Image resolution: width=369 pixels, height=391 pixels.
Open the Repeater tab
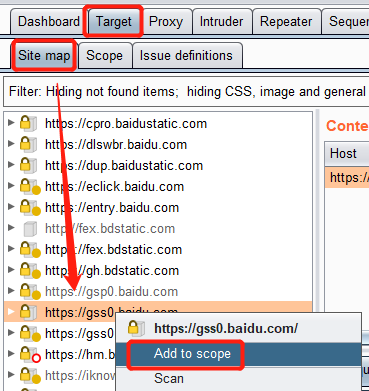[x=286, y=22]
